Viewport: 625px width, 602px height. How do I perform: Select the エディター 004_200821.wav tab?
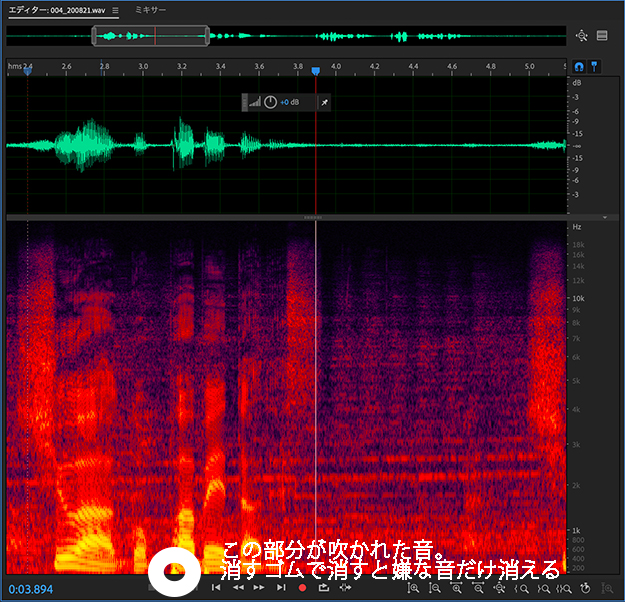[55, 9]
